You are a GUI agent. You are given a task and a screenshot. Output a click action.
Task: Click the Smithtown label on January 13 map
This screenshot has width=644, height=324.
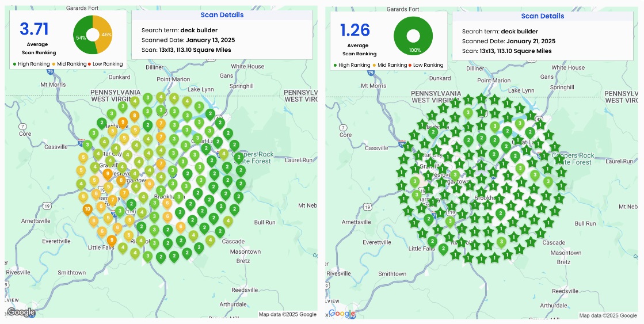(71, 272)
